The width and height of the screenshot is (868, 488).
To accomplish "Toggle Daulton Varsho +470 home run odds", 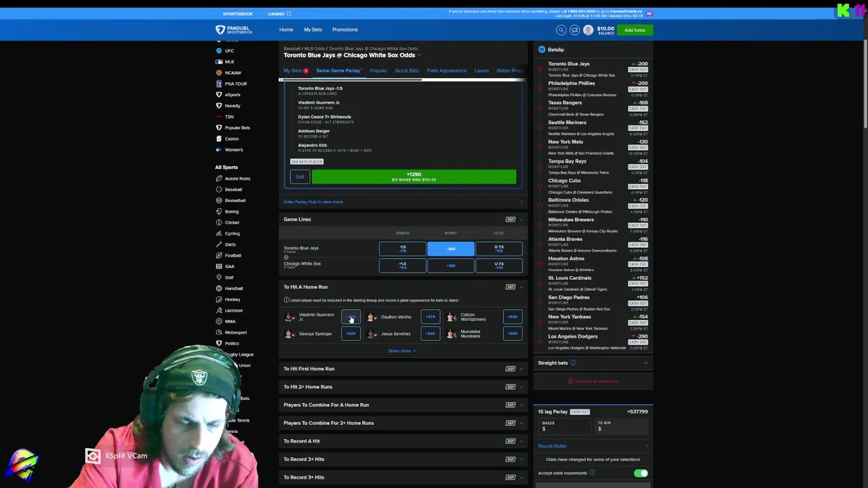I will [431, 317].
